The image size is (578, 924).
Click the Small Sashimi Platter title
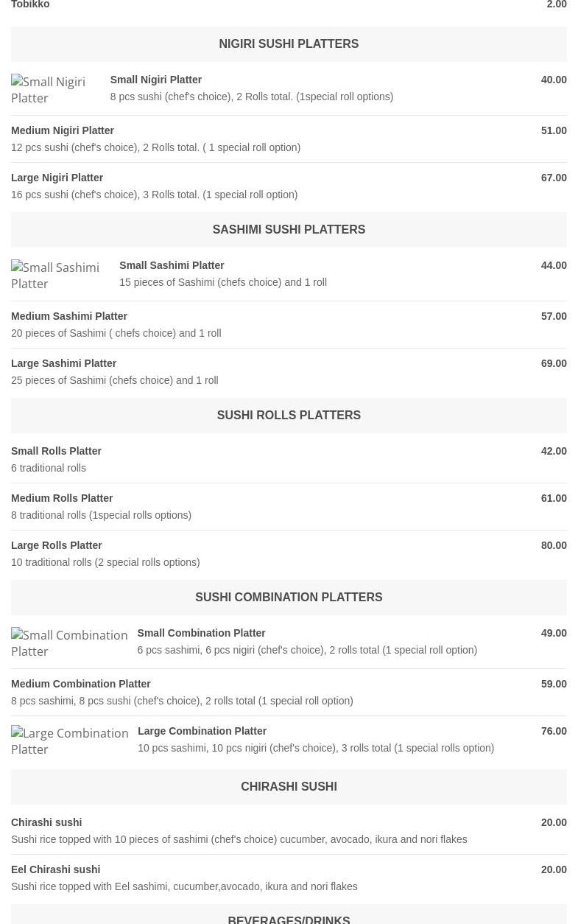[172, 265]
